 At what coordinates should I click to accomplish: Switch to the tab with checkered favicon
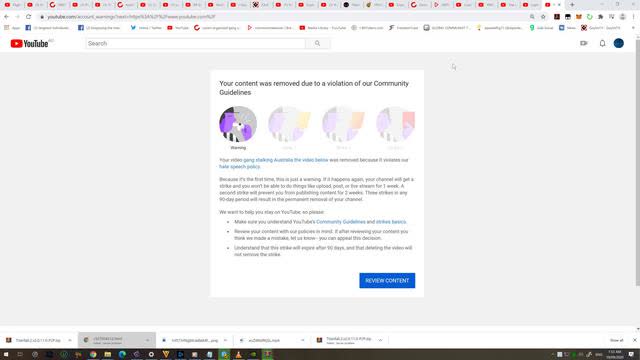(x=261, y=5)
